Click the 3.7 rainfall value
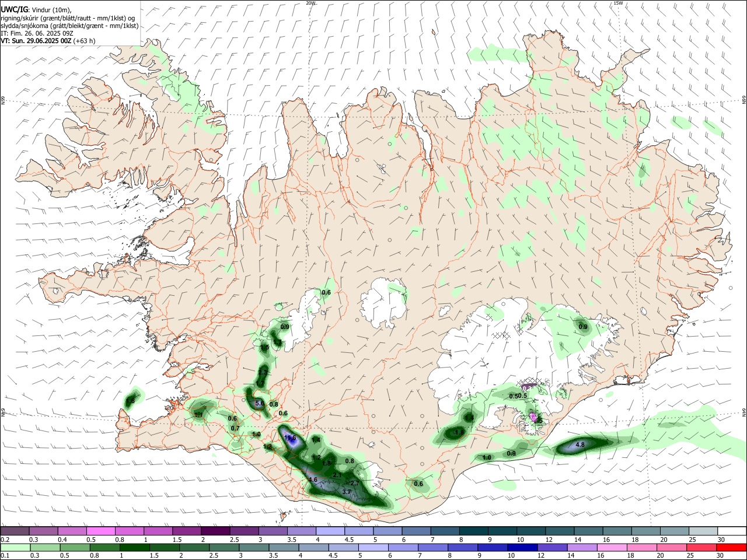Image resolution: width=747 pixels, height=560 pixels. [x=347, y=492]
